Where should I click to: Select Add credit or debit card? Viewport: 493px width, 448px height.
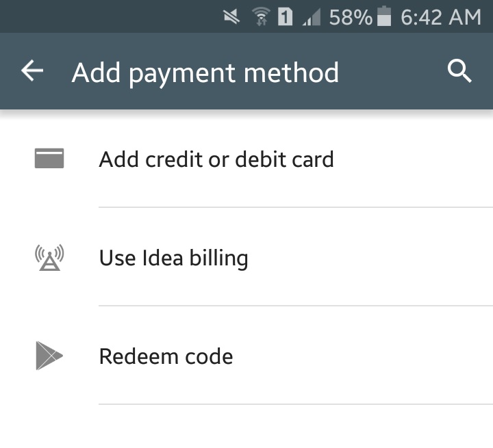tap(246, 159)
